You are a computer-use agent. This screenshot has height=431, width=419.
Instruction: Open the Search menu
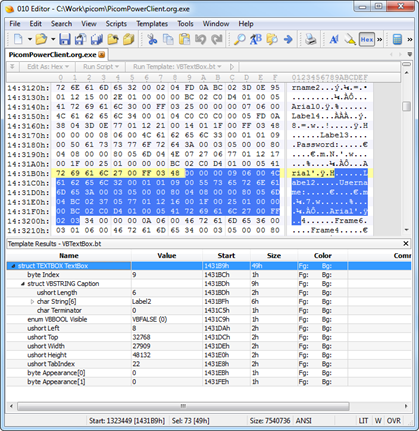click(61, 24)
